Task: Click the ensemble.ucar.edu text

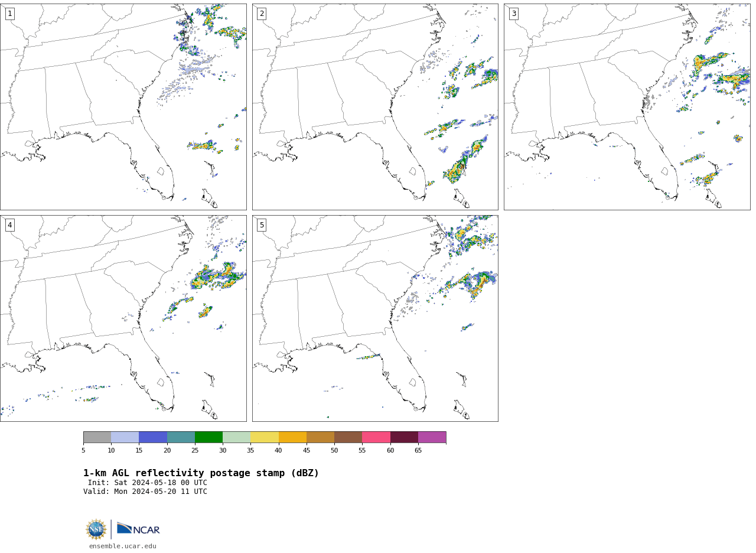Action: point(123,547)
